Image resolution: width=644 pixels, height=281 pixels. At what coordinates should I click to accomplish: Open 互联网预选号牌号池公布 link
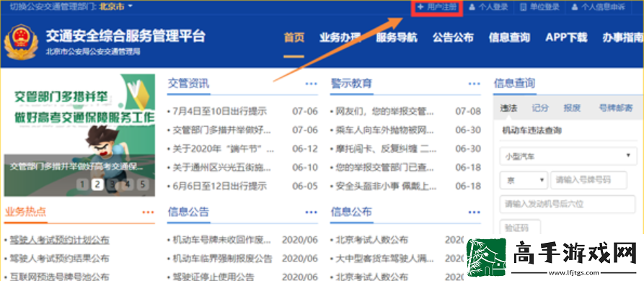pyautogui.click(x=60, y=277)
